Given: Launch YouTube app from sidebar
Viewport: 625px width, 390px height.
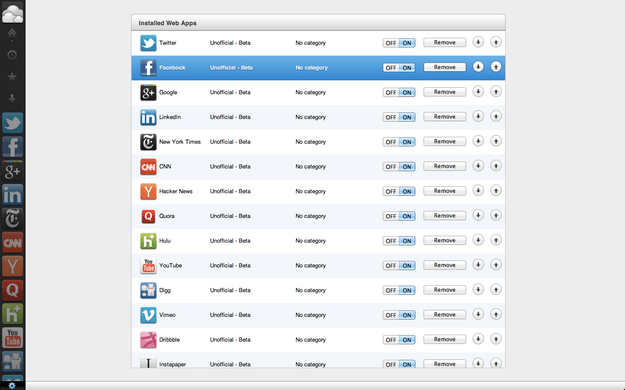Looking at the screenshot, I should click(12, 338).
